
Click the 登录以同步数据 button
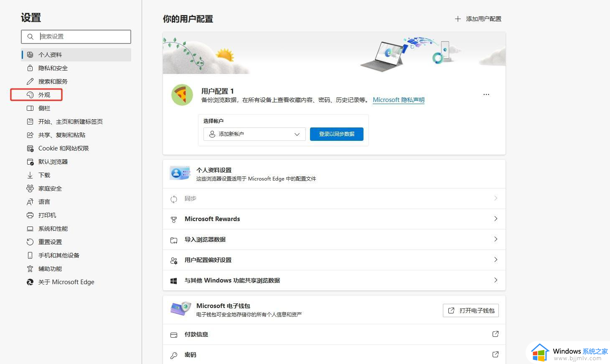(337, 134)
